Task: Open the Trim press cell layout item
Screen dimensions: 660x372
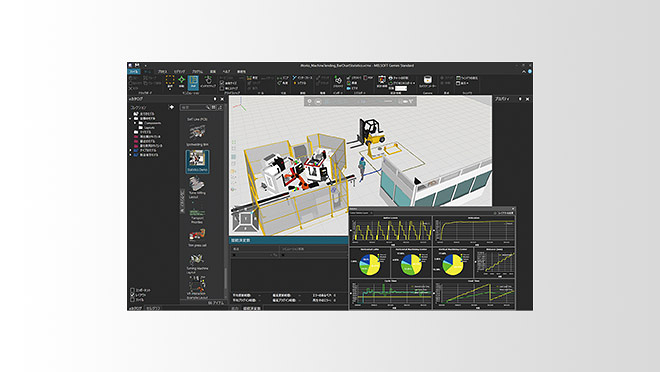Action: click(197, 238)
